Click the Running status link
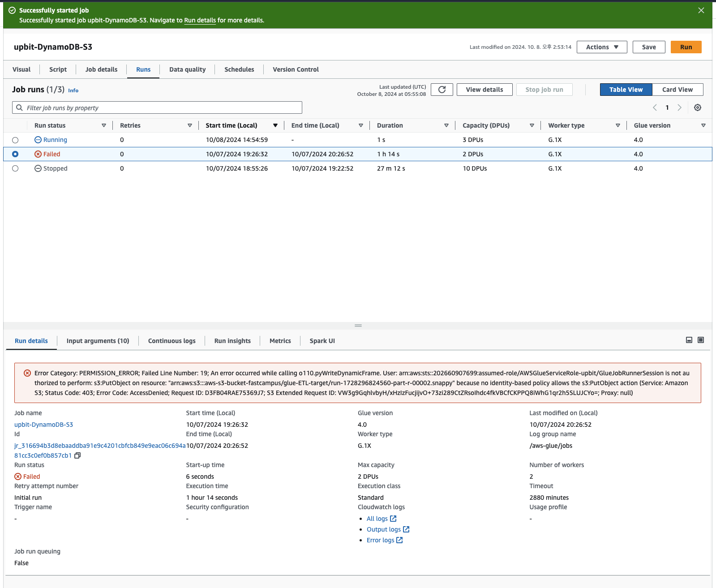The height and width of the screenshot is (588, 716). 55,140
